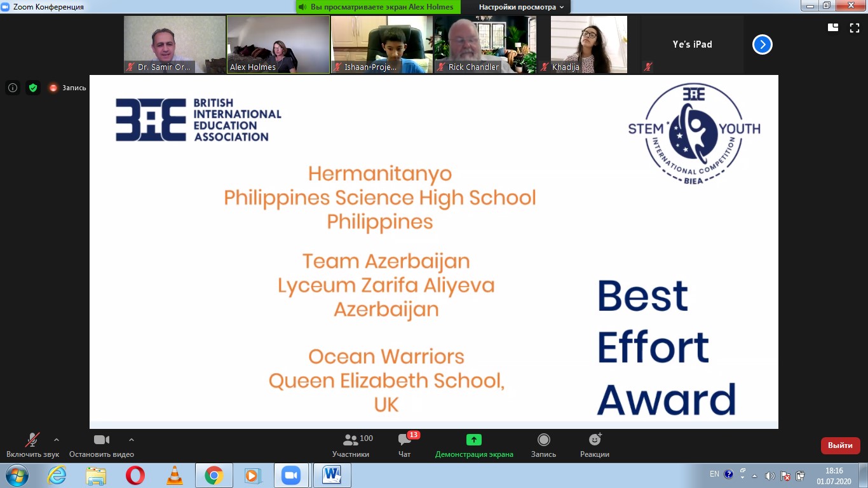This screenshot has width=868, height=488.
Task: Switch to Zoom taskbar icon
Action: coord(292,475)
